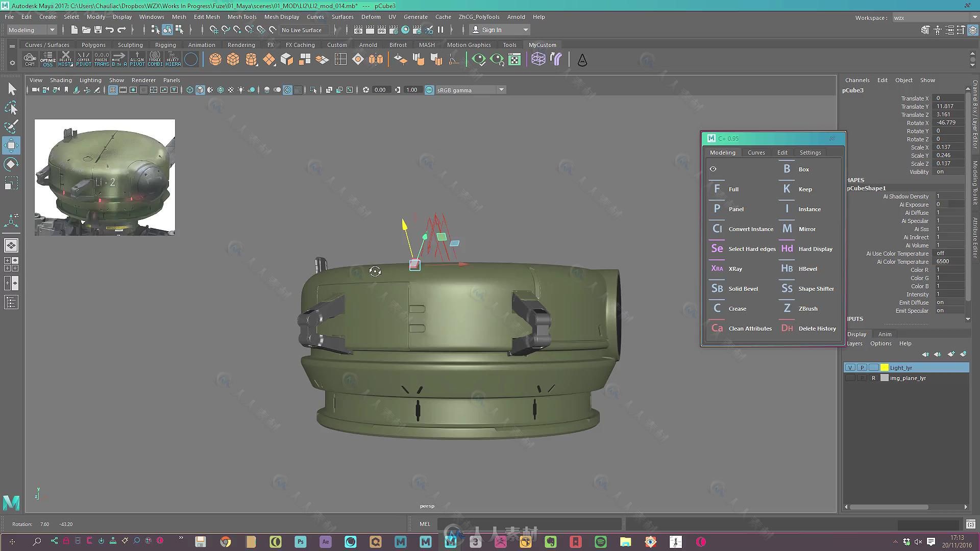Viewport: 980px width, 551px height.
Task: Select the Clean Attributes icon
Action: (718, 328)
